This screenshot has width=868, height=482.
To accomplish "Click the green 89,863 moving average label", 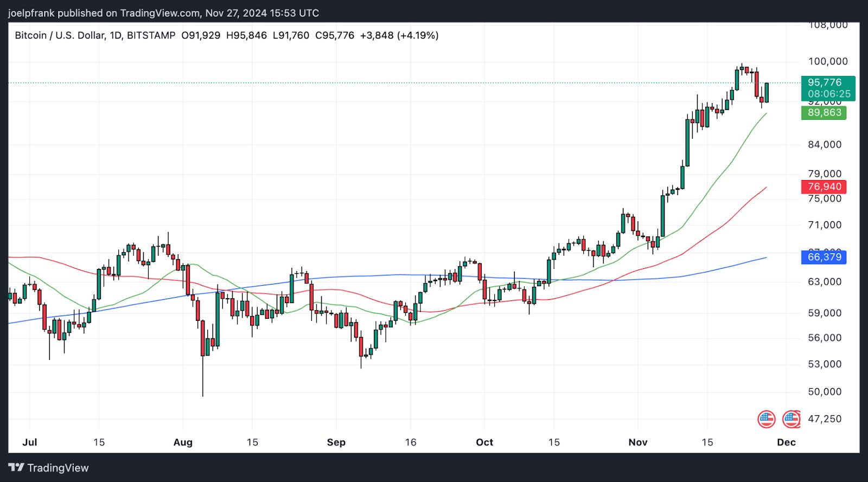I will coord(824,113).
